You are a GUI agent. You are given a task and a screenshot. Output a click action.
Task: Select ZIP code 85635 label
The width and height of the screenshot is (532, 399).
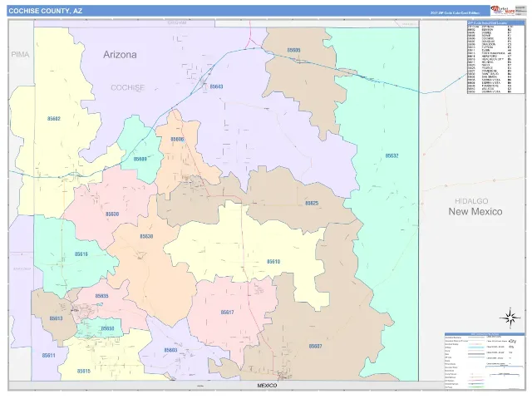[x=101, y=296]
